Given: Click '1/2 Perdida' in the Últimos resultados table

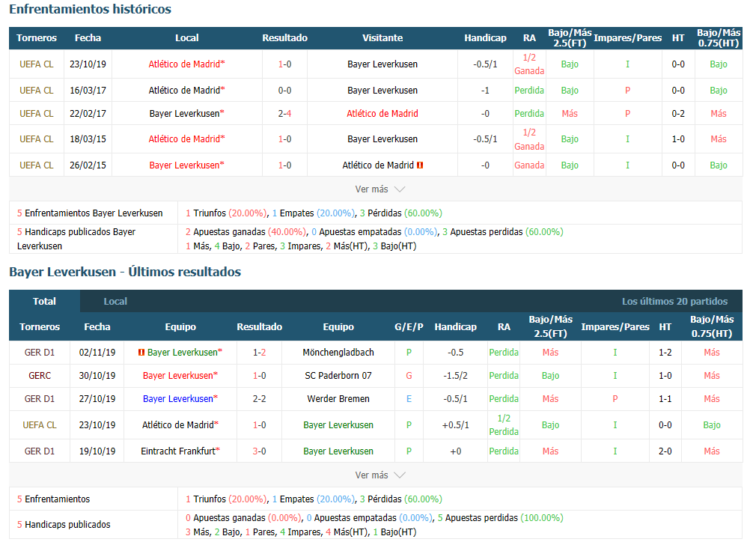Looking at the screenshot, I should (503, 425).
